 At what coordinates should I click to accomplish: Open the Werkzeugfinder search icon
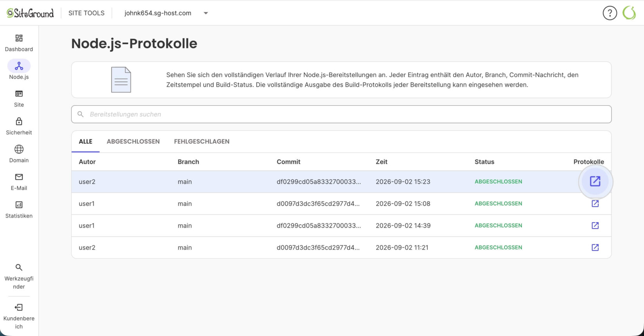click(19, 267)
